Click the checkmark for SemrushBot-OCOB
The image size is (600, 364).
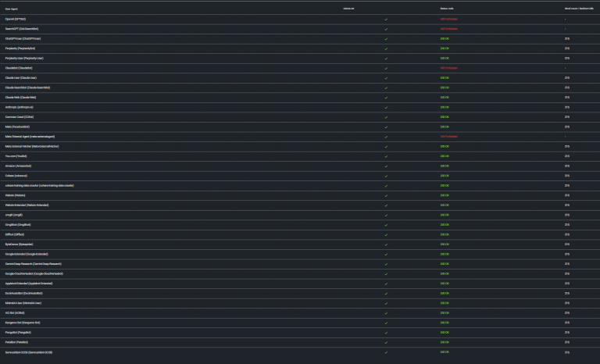pos(386,352)
